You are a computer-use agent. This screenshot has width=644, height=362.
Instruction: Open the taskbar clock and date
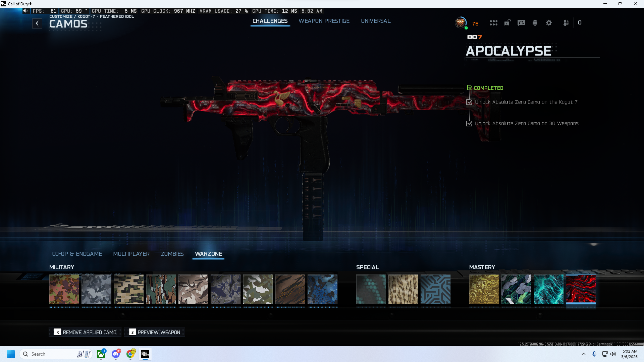(x=630, y=354)
